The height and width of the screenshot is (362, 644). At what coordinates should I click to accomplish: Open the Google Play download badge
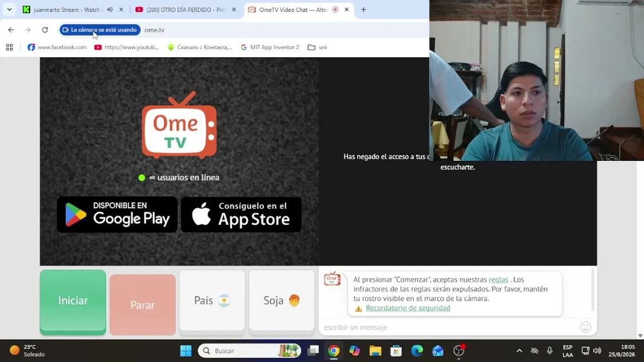pyautogui.click(x=117, y=214)
